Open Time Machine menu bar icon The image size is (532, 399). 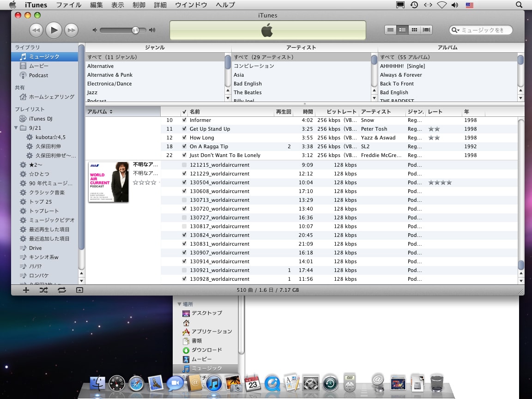[x=414, y=5]
